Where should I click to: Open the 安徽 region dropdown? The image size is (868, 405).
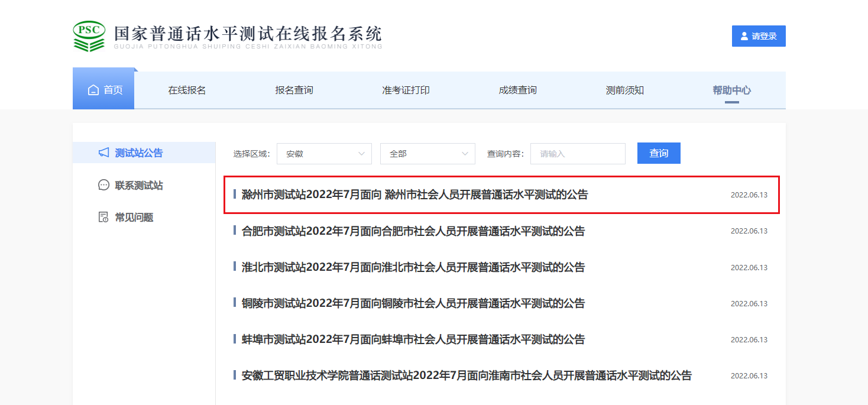(x=324, y=154)
